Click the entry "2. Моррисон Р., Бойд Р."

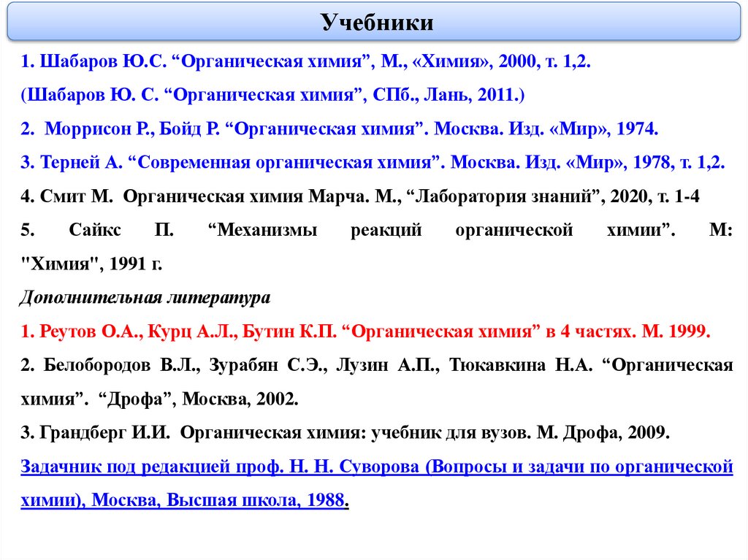pos(339,129)
